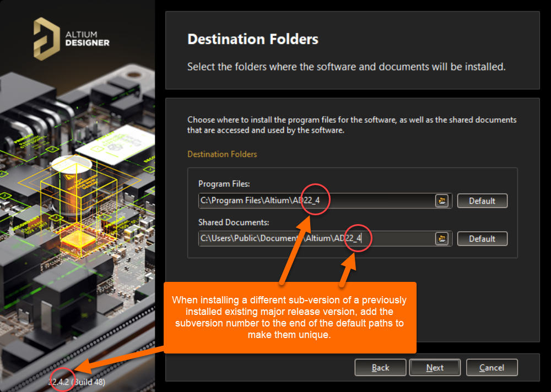Browse for the Program Files folder
The image size is (551, 392).
click(442, 201)
